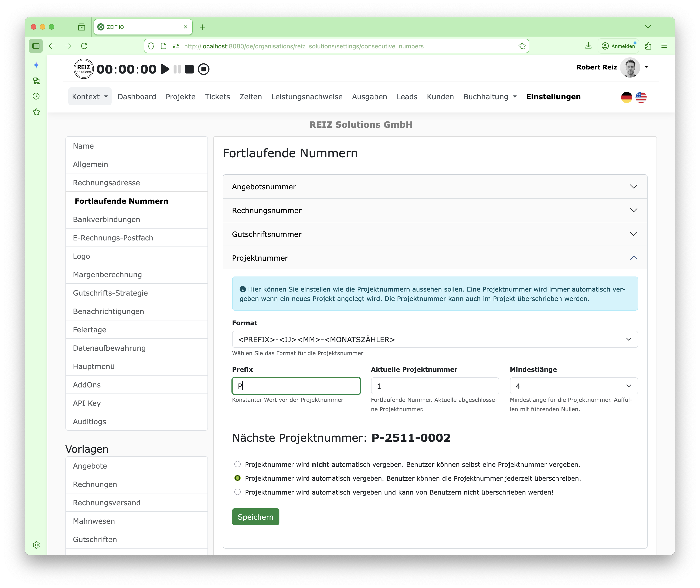Open settings gear in browser sidebar
The width and height of the screenshot is (700, 588).
click(x=36, y=545)
